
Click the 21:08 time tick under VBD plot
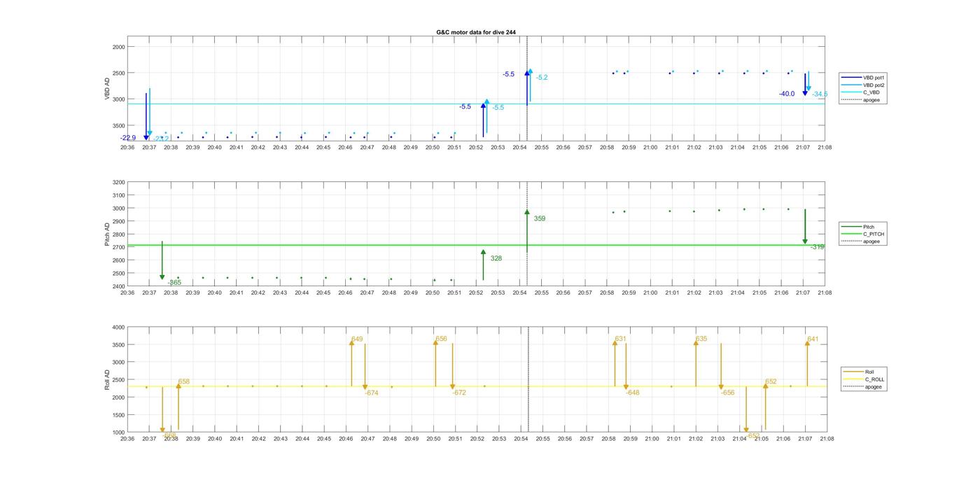click(x=825, y=148)
